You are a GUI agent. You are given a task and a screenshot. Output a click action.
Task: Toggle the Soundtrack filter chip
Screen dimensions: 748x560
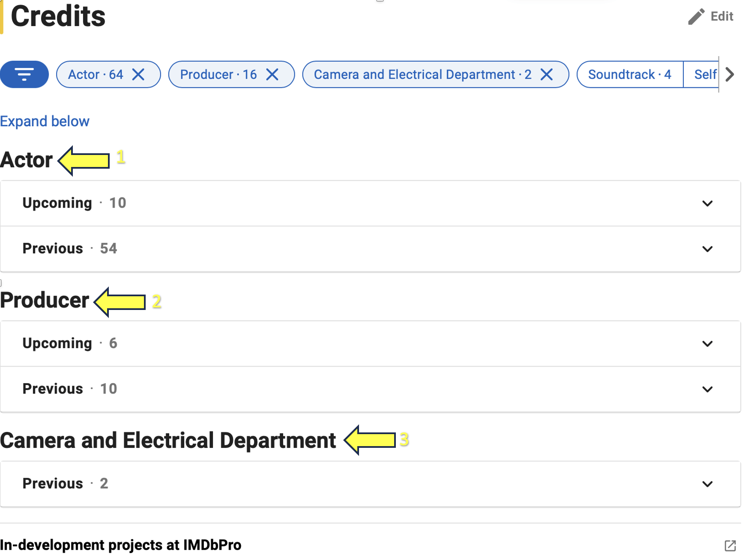(629, 74)
